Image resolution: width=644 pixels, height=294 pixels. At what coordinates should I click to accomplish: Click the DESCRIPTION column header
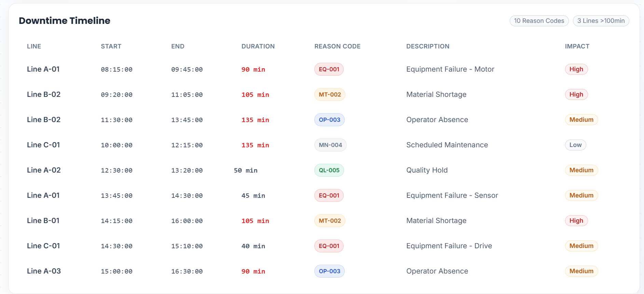[427, 46]
